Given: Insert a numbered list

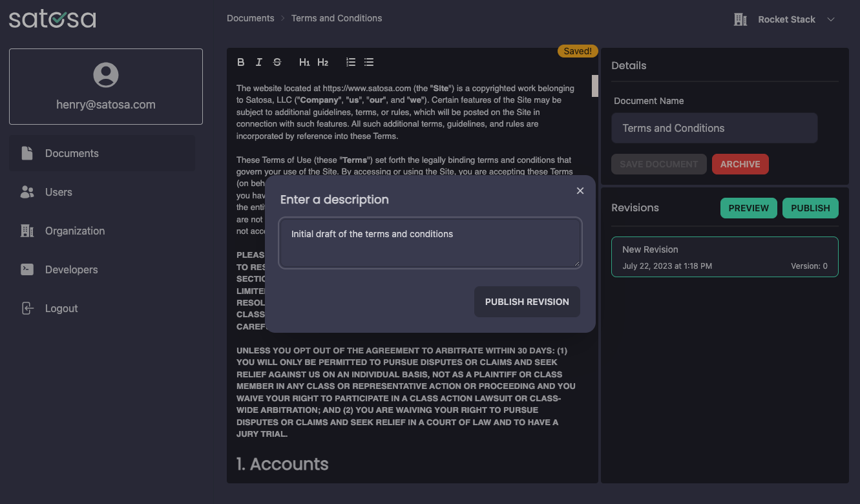Looking at the screenshot, I should point(351,62).
